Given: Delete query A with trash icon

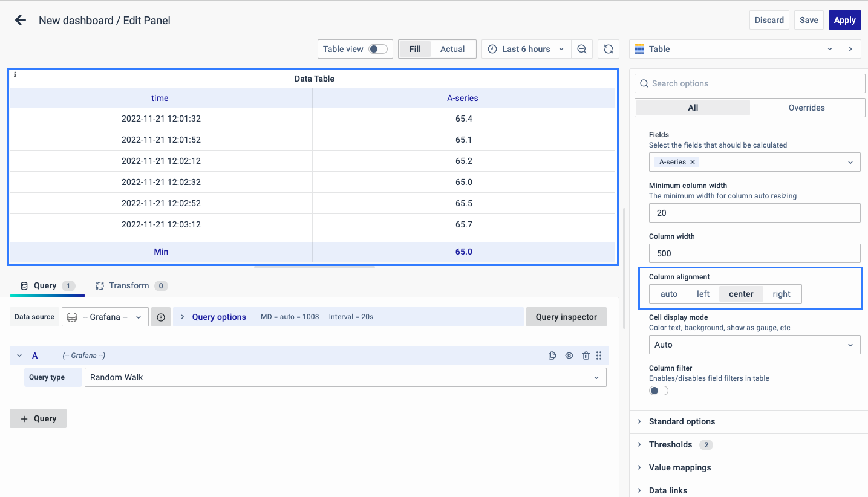Looking at the screenshot, I should tap(586, 356).
